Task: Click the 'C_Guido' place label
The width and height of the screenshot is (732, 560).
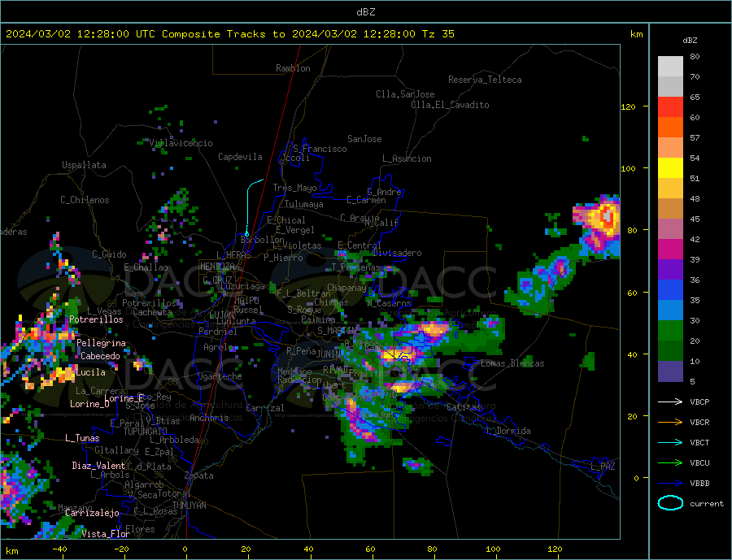Action: pos(109,254)
